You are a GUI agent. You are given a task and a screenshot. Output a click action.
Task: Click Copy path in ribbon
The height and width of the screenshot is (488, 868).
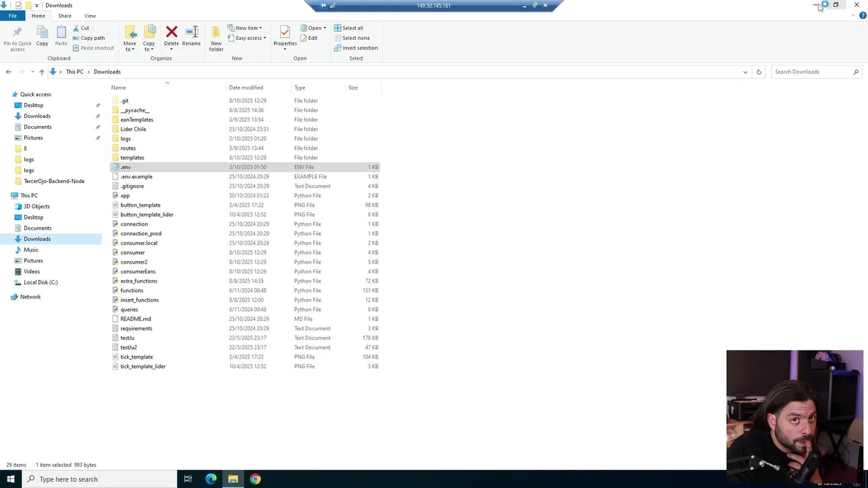[88, 38]
